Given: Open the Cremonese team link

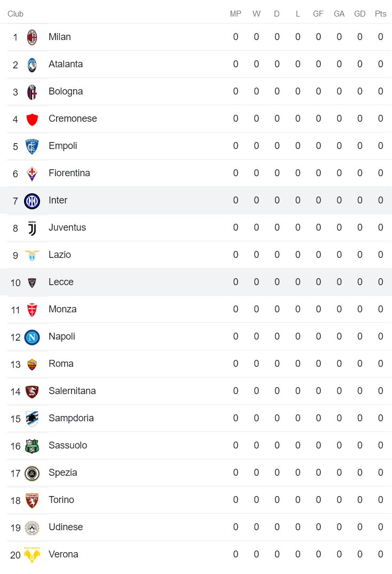Looking at the screenshot, I should [73, 119].
